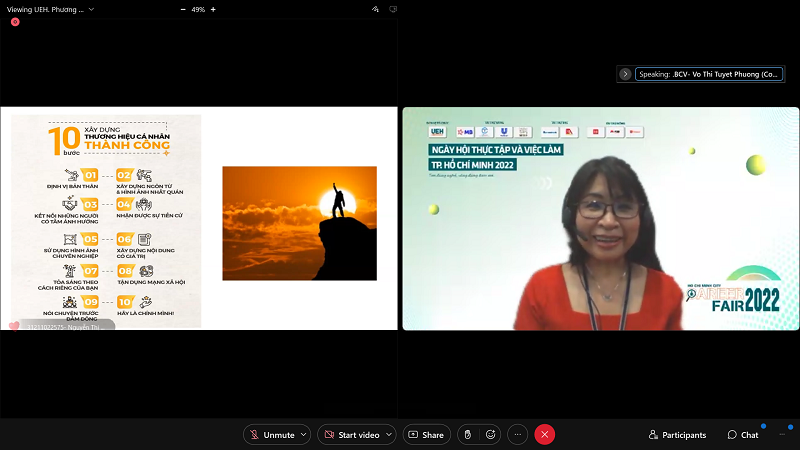Click the 31211022575 participant name tag
Viewport: 800px width, 450px height.
(x=66, y=327)
